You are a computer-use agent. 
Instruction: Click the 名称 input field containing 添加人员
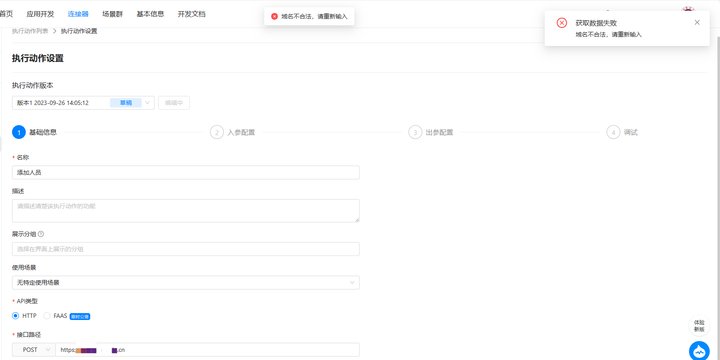[186, 173]
